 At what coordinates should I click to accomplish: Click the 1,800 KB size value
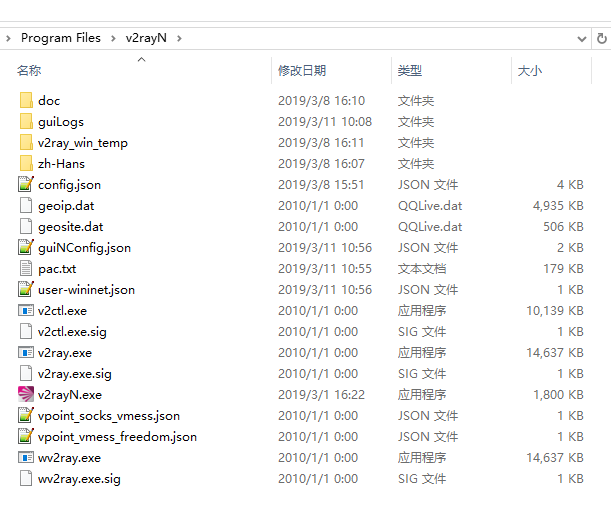click(558, 394)
